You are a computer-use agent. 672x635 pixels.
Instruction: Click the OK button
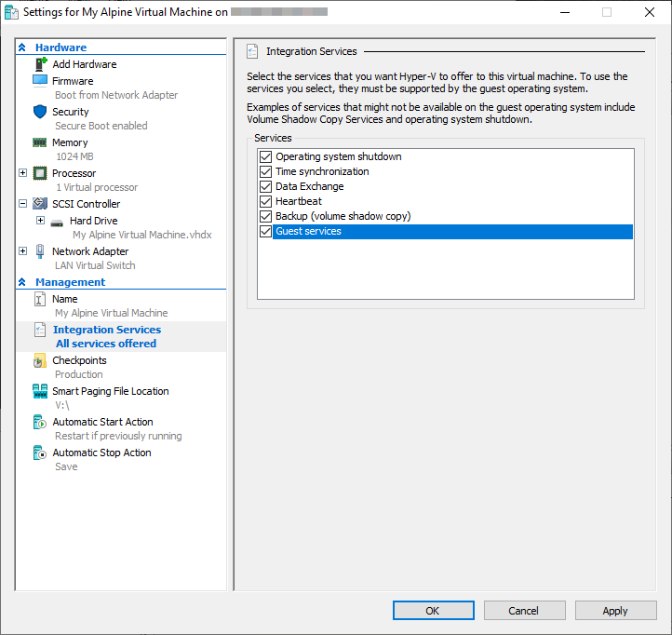(433, 611)
